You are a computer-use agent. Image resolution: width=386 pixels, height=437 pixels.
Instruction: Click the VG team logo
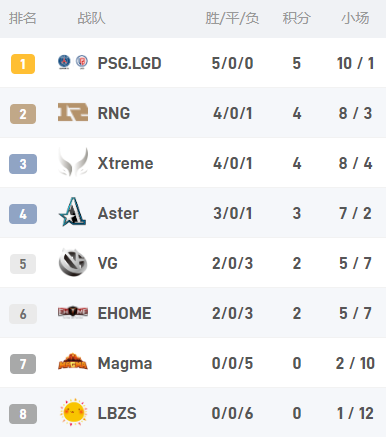click(73, 262)
